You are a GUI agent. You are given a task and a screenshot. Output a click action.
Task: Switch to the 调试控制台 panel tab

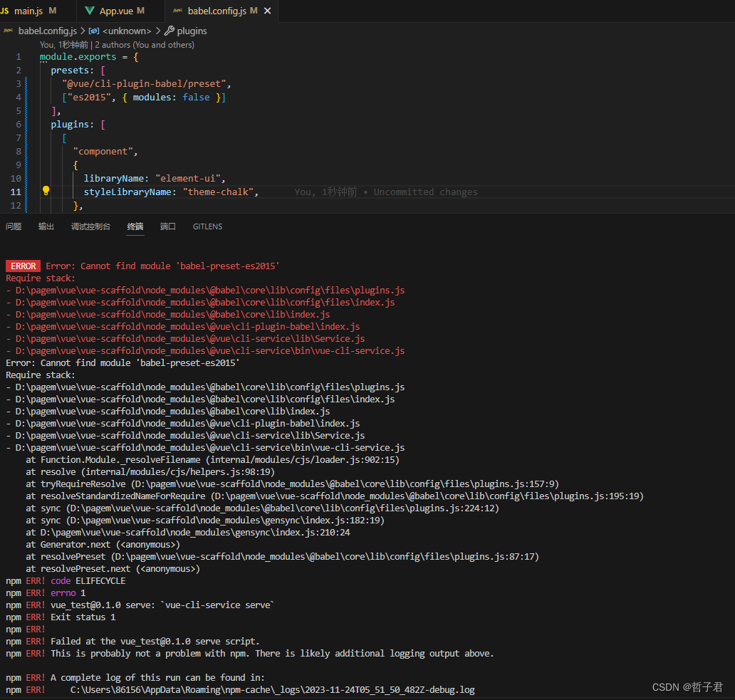90,226
